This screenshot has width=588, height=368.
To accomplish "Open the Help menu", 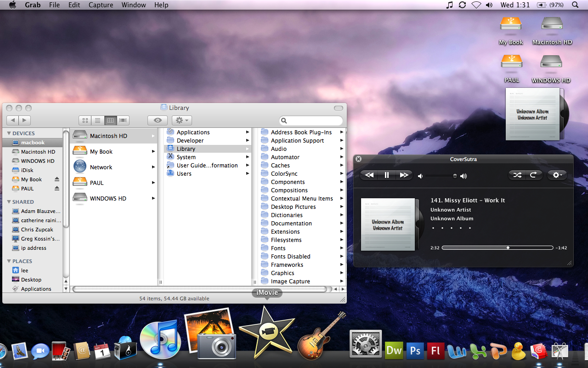I will [x=161, y=5].
